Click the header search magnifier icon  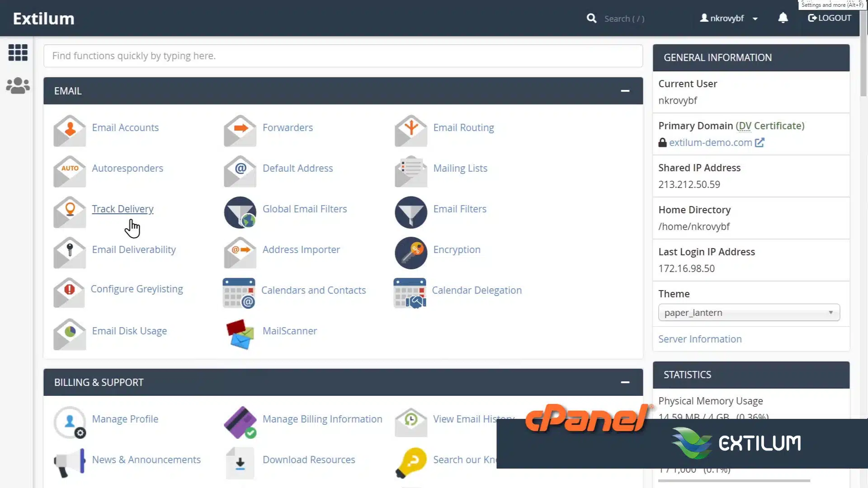pyautogui.click(x=591, y=18)
